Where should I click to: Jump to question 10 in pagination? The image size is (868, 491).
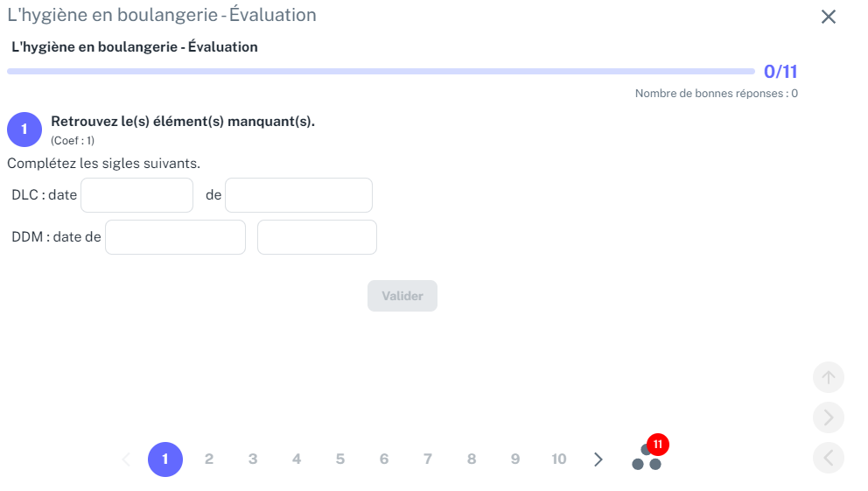point(558,459)
